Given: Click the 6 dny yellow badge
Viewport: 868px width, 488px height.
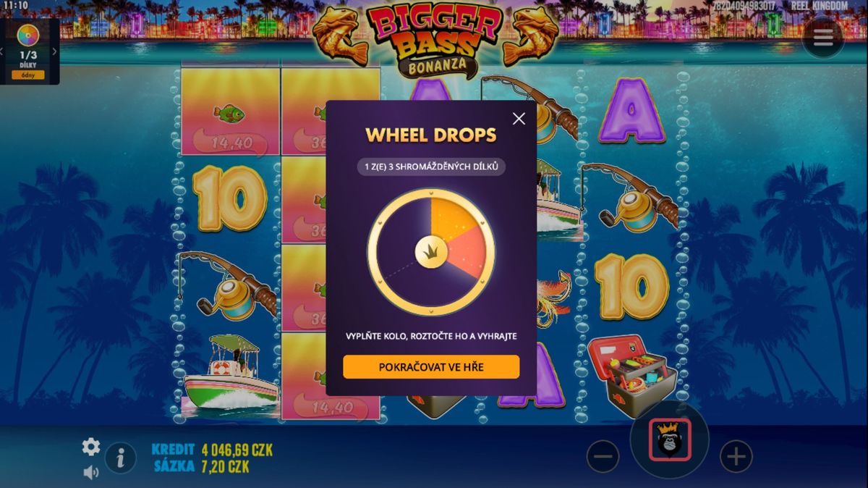Looking at the screenshot, I should pyautogui.click(x=28, y=75).
